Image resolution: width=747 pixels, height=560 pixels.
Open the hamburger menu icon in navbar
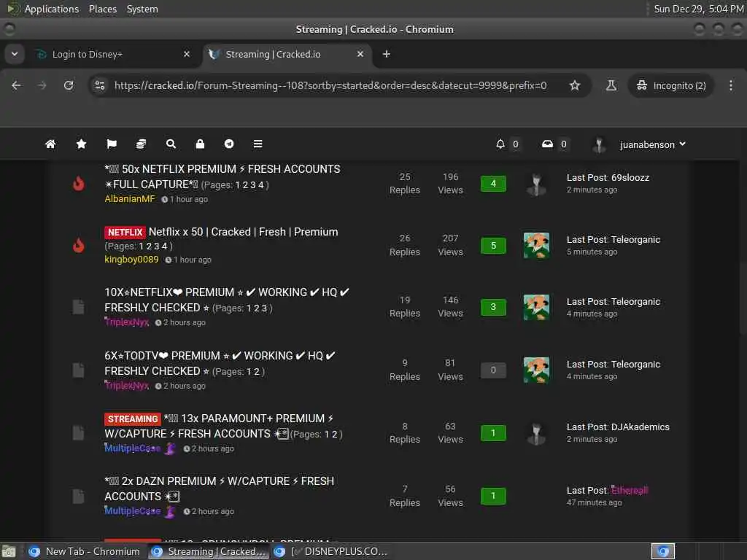(x=258, y=144)
